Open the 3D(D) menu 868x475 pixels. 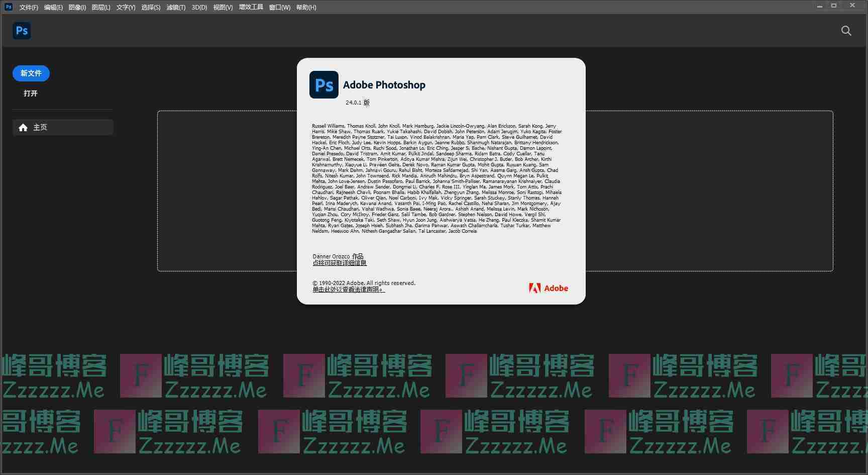tap(199, 8)
